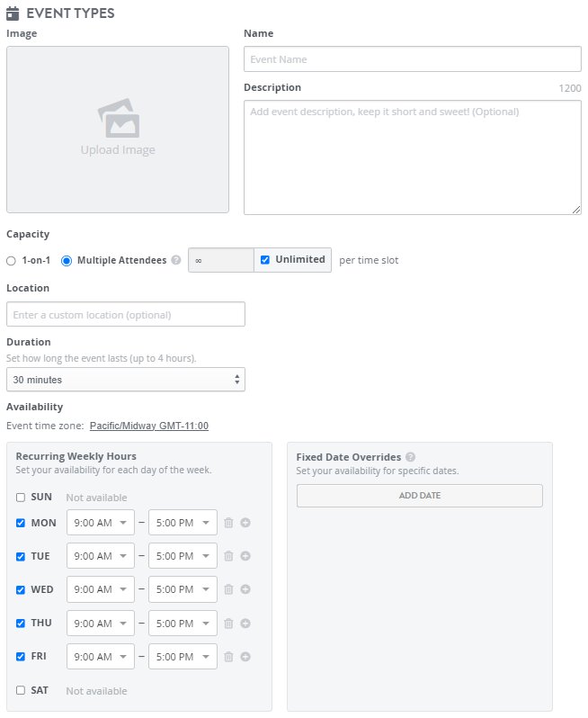Focus the custom location input field
Viewport: 588px width, 718px height.
(126, 314)
